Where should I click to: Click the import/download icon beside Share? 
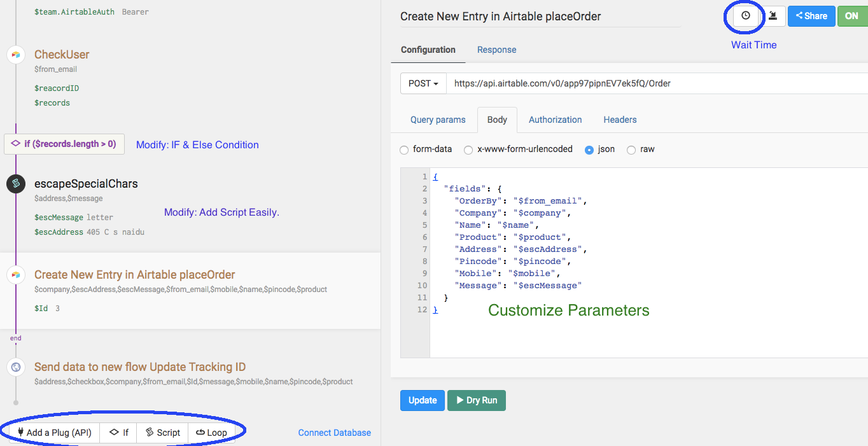[x=773, y=16]
